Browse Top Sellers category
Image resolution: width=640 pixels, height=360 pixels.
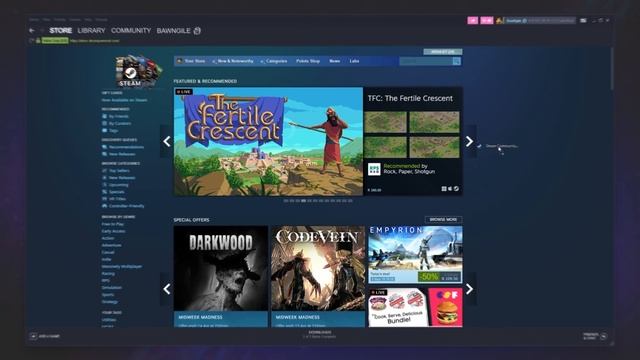tap(119, 171)
